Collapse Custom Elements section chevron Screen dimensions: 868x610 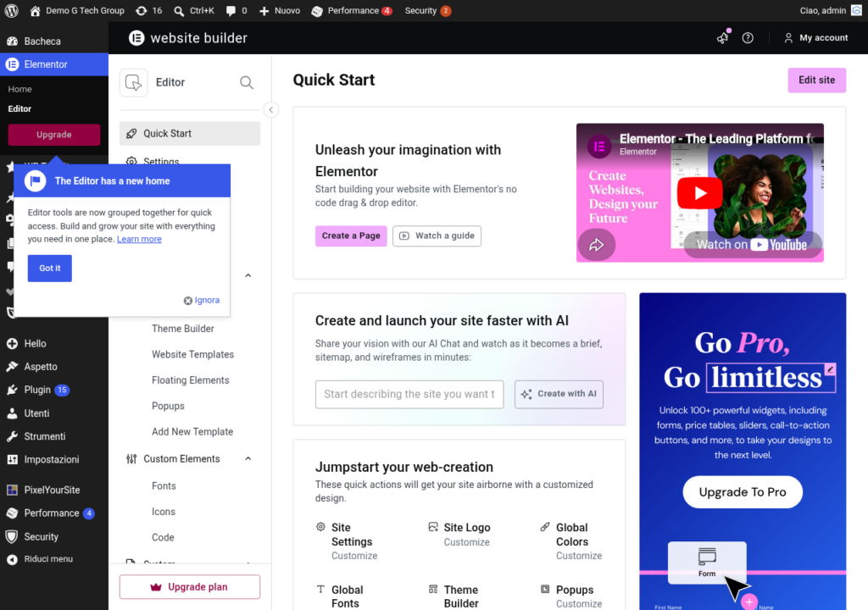tap(248, 458)
